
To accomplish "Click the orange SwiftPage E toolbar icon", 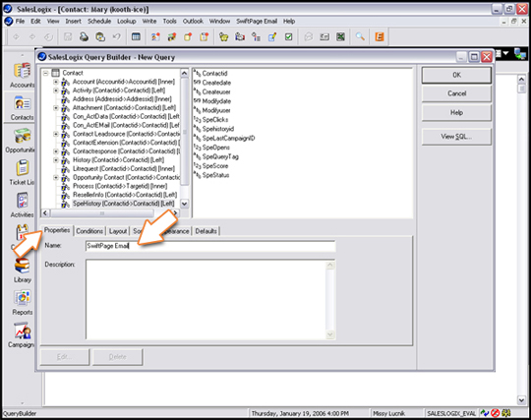I will (380, 36).
